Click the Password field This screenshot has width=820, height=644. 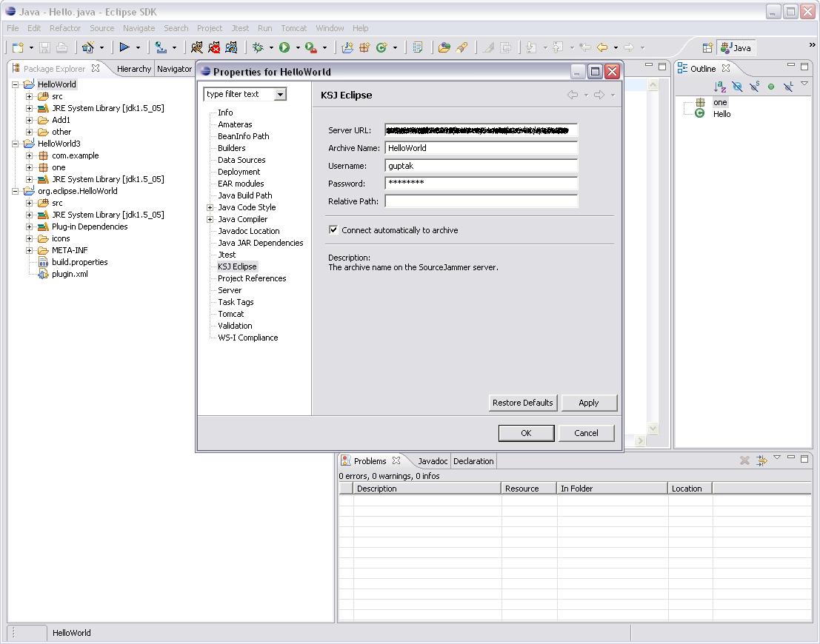click(481, 184)
